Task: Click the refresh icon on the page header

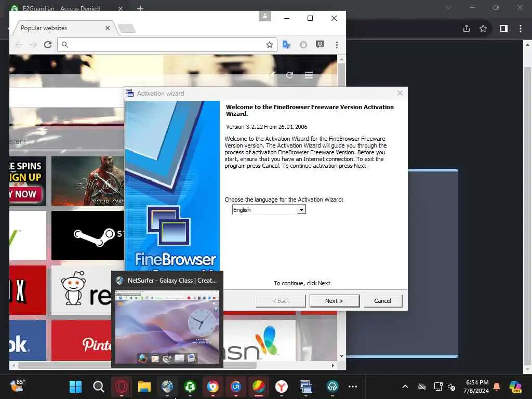Action: point(289,75)
